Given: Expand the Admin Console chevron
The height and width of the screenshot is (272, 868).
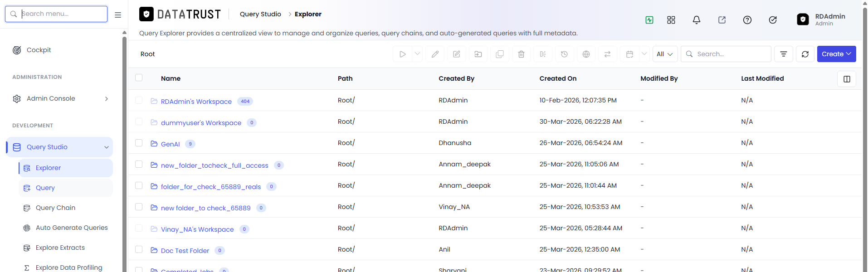Looking at the screenshot, I should 107,99.
